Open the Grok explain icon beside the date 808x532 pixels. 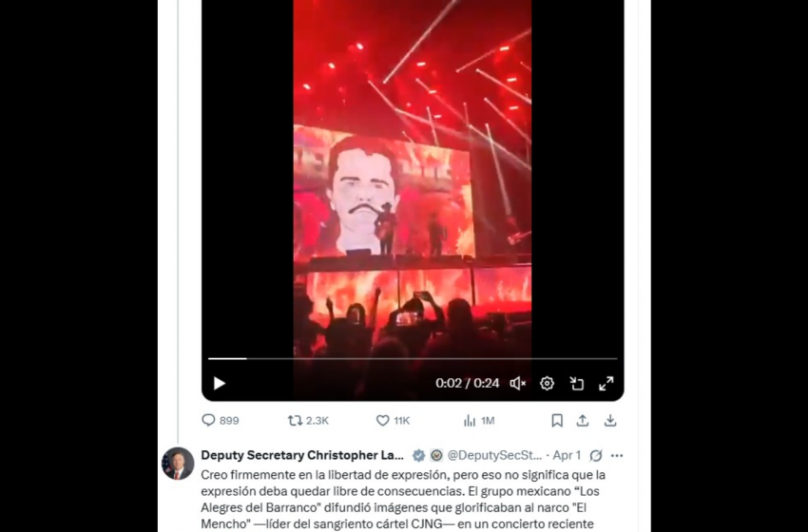click(596, 455)
